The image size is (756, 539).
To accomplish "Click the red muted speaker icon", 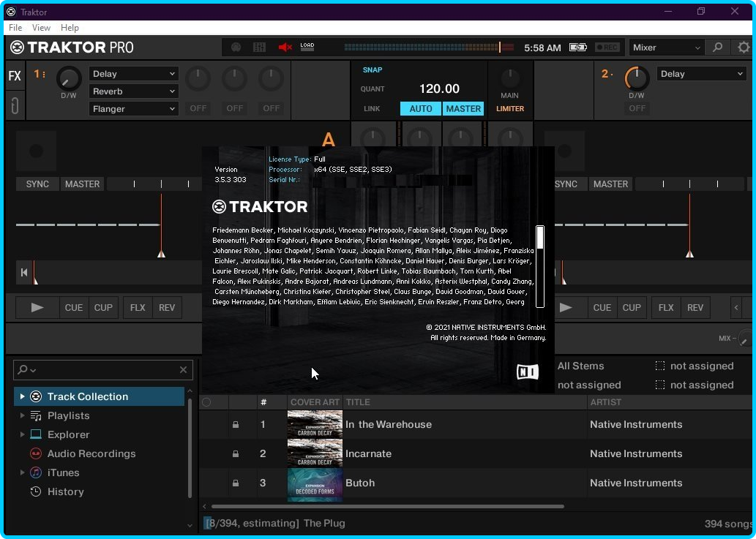I will [285, 48].
